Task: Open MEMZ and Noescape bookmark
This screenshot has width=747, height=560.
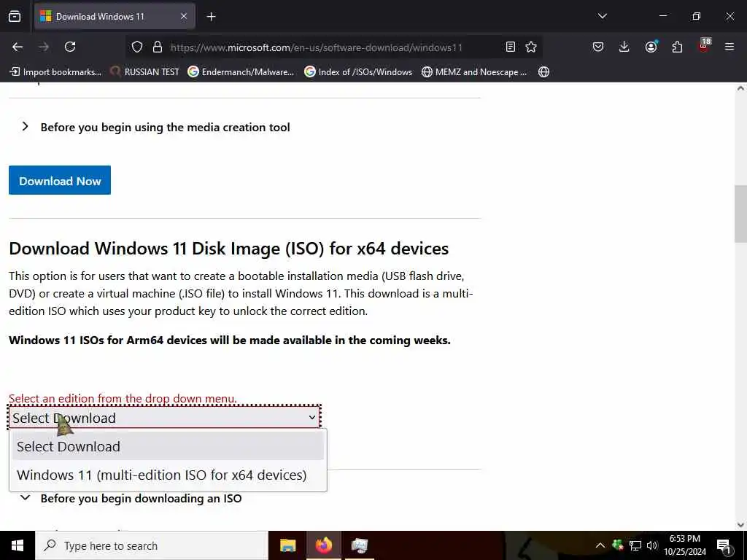Action: [x=474, y=72]
